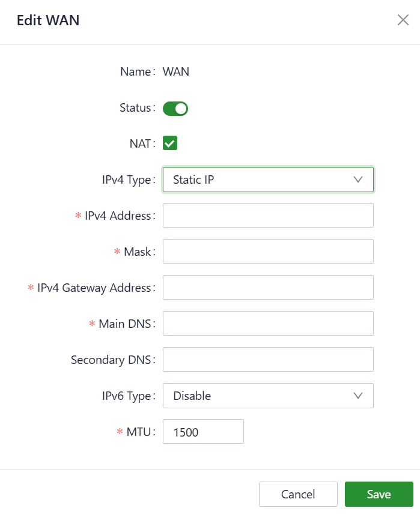Image resolution: width=420 pixels, height=517 pixels.
Task: Save the WAN settings
Action: [379, 494]
